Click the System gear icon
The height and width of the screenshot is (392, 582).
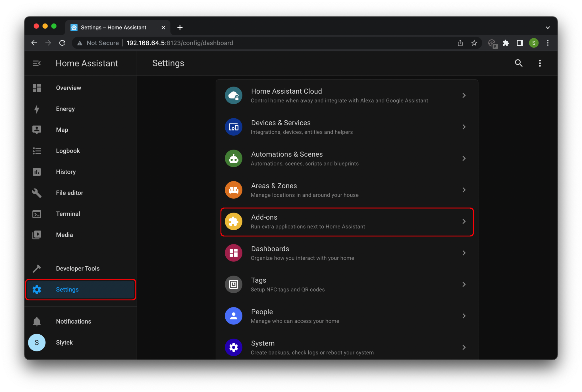point(233,347)
